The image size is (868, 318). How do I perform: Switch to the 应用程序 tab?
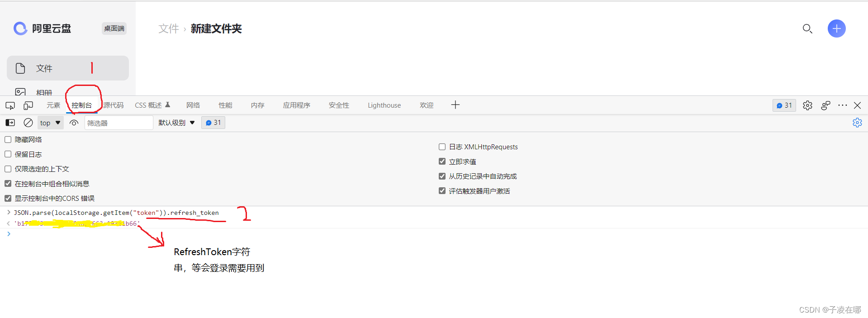[296, 105]
